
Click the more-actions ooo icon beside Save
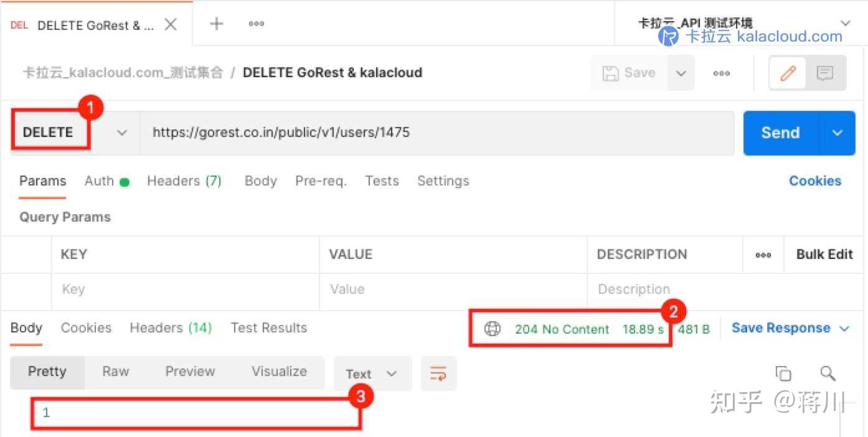[721, 73]
